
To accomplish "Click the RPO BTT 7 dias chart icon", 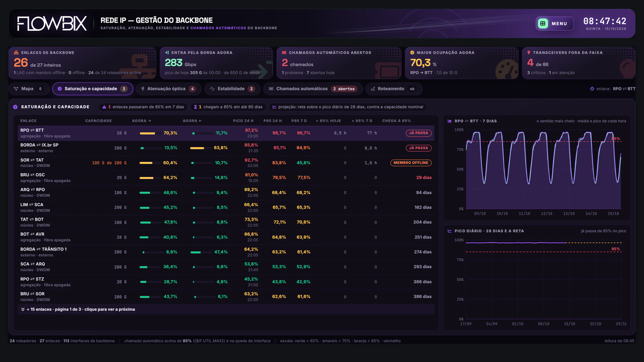I will point(450,121).
